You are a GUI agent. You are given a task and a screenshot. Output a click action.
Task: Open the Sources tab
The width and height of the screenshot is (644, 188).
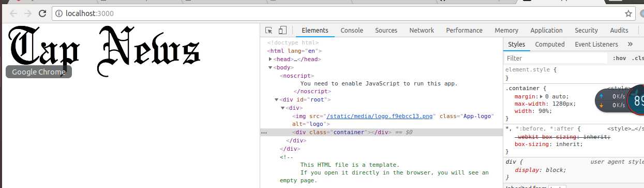pyautogui.click(x=386, y=31)
